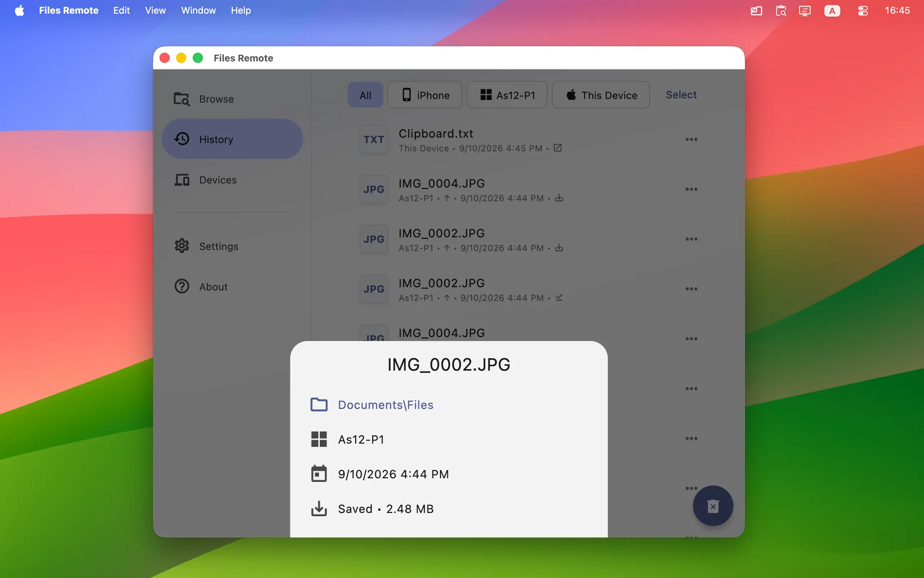
Task: Click the download icon on first IMG_0004.JPG row
Action: pyautogui.click(x=559, y=198)
